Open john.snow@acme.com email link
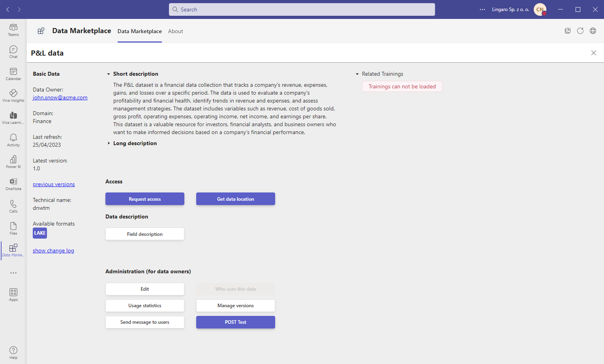 [60, 97]
